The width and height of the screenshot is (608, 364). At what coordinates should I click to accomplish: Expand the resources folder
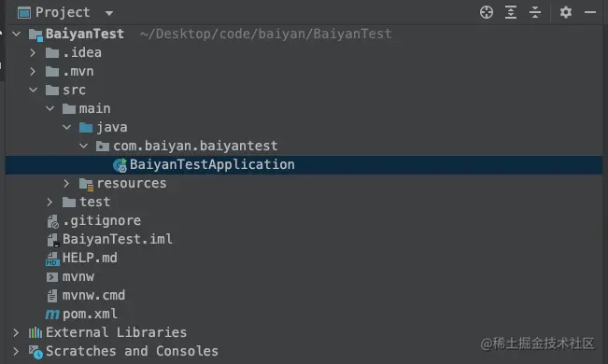point(66,183)
